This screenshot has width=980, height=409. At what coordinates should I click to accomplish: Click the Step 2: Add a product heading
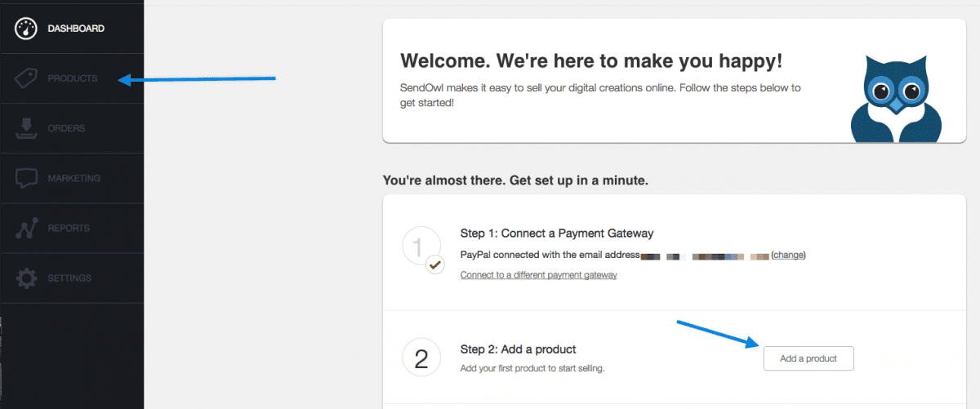tap(519, 349)
